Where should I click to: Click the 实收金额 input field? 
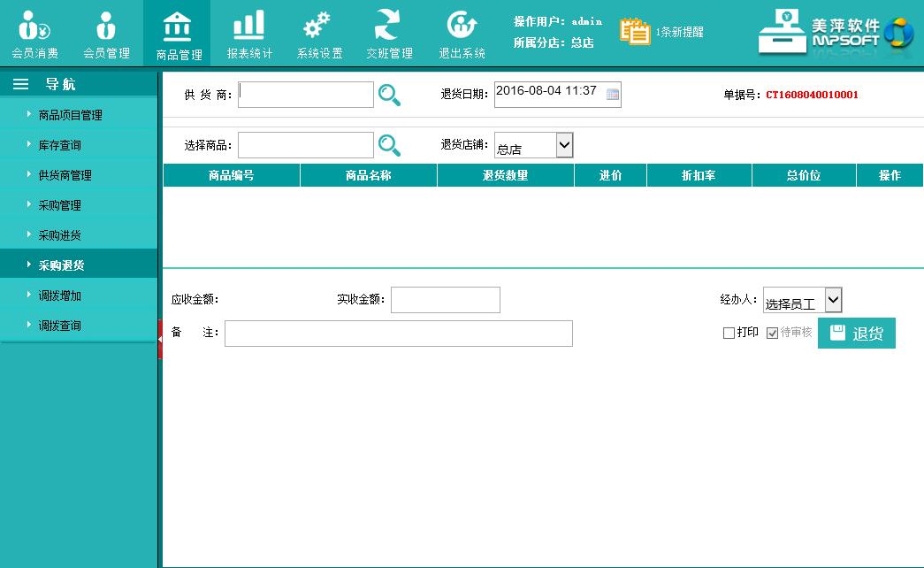tap(445, 300)
